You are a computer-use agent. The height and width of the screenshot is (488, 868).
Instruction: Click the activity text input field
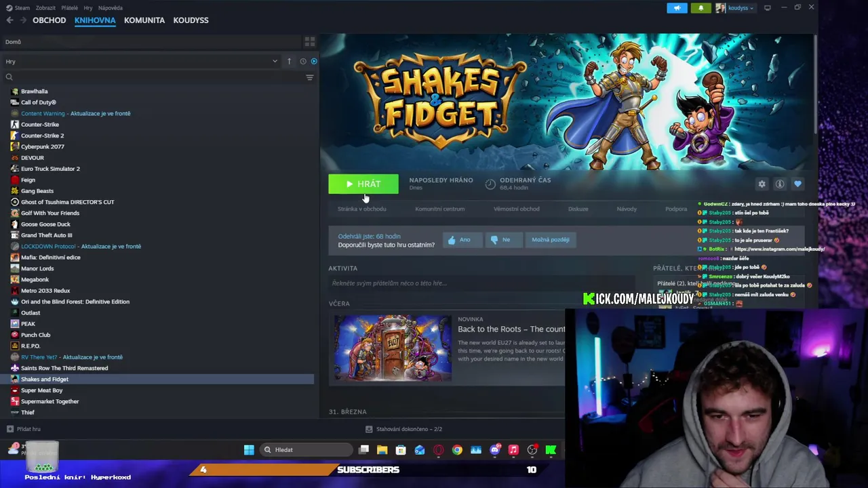(x=481, y=283)
